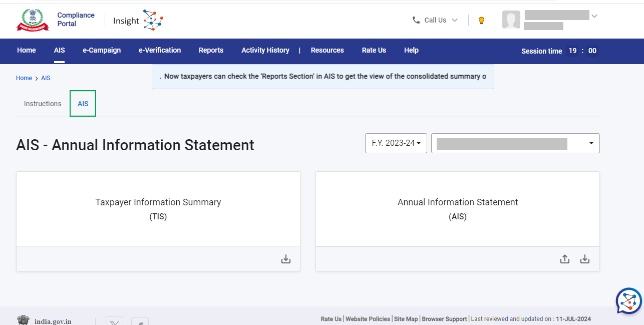Image resolution: width=644 pixels, height=325 pixels.
Task: Click the Session time label
Action: click(x=541, y=51)
